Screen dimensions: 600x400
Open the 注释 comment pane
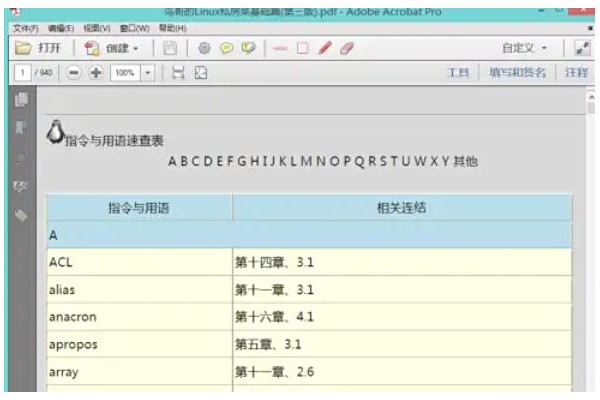pyautogui.click(x=577, y=72)
